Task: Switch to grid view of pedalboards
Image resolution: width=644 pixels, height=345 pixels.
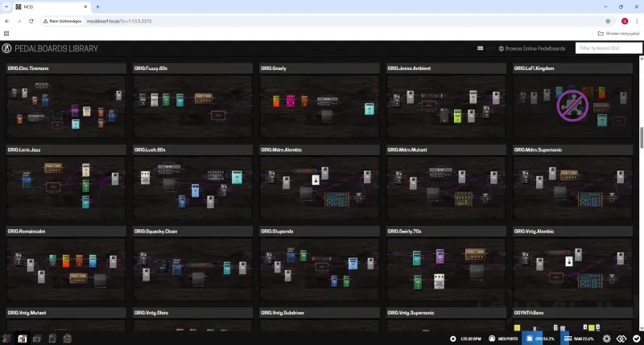Action: (480, 49)
